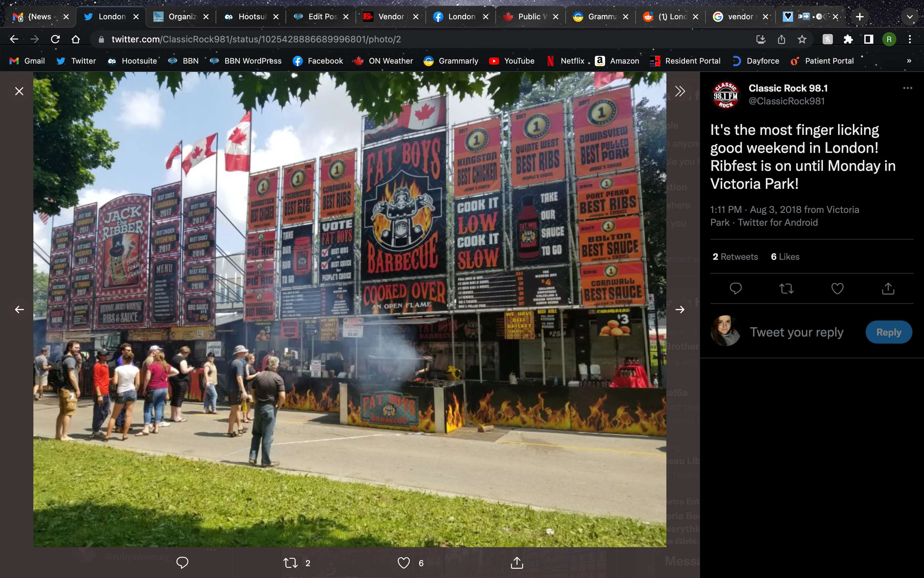Open the Extensions puzzle icon
The height and width of the screenshot is (578, 924).
pyautogui.click(x=848, y=39)
